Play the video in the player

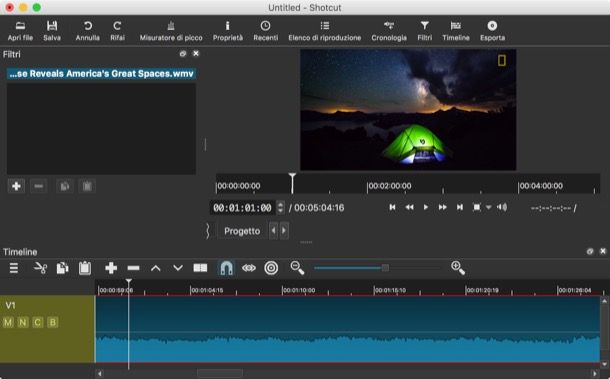click(426, 207)
